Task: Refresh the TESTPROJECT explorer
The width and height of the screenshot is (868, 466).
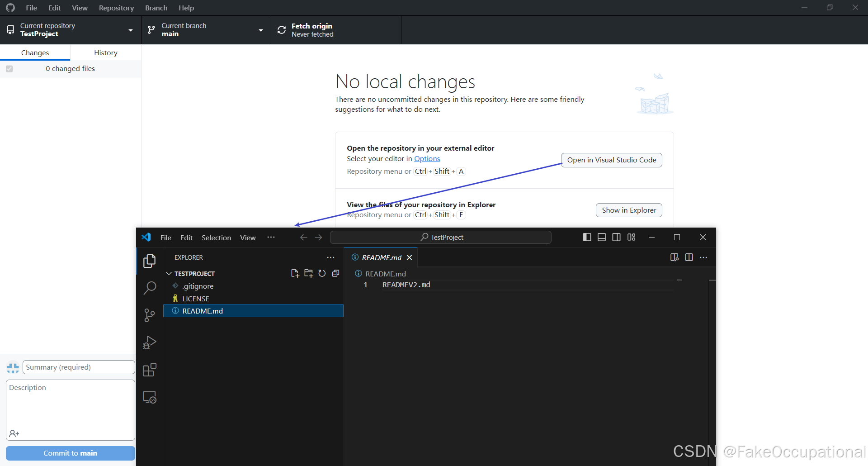Action: [x=322, y=273]
